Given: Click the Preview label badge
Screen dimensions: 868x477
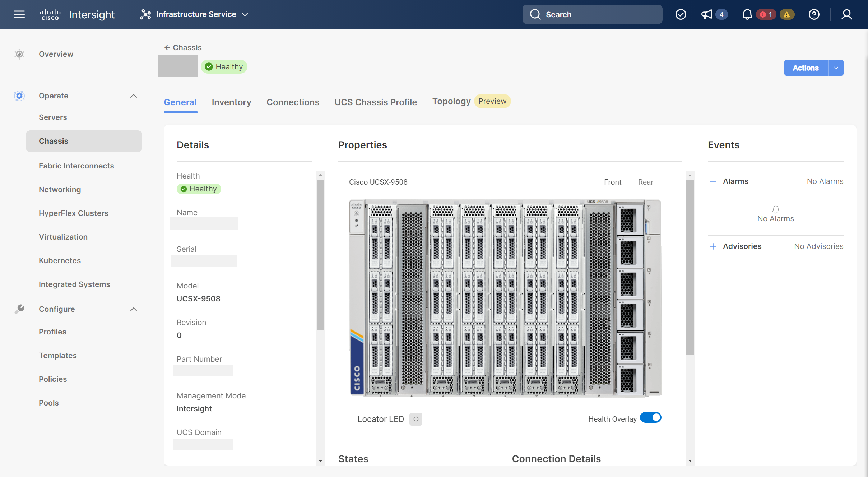Looking at the screenshot, I should (492, 101).
